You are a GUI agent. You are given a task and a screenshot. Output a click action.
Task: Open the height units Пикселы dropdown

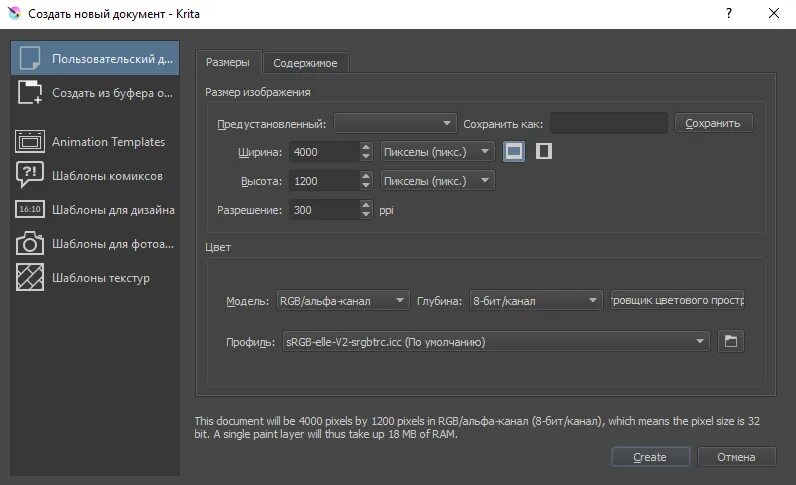click(437, 181)
